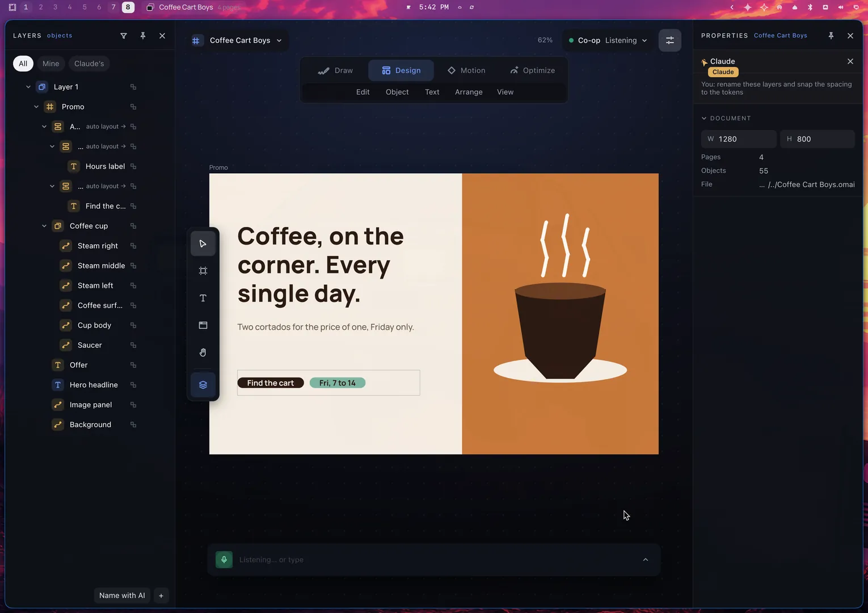Screen dimensions: 868x613
Task: Click the Listening or type prompt field
Action: click(434, 560)
